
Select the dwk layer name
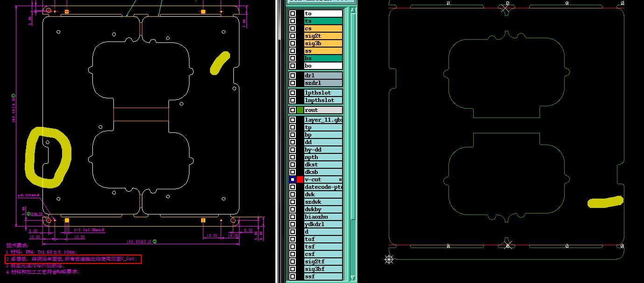tap(323, 194)
